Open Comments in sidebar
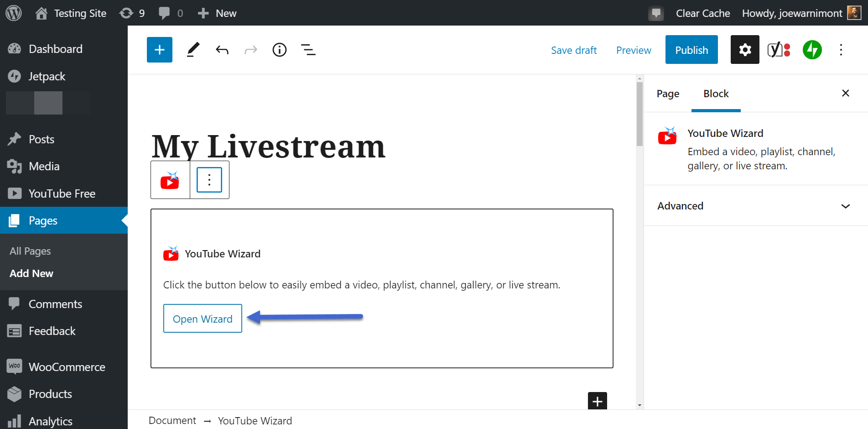This screenshot has width=868, height=429. (64, 304)
